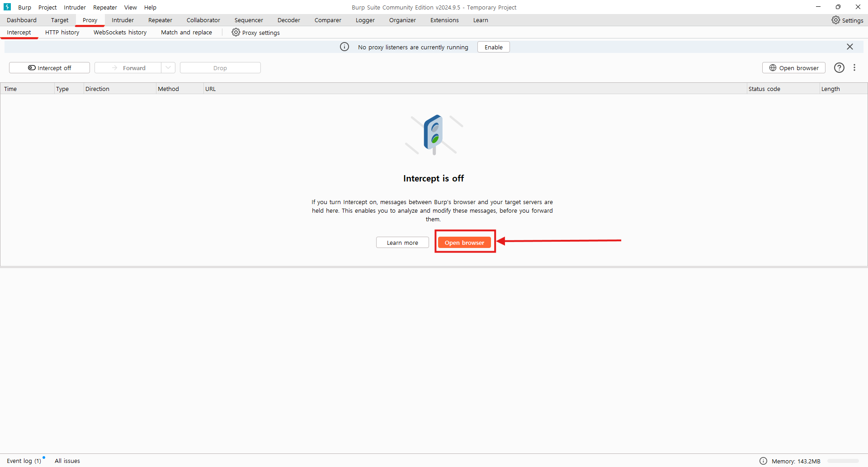
Task: Click the memory info icon in the status bar
Action: [x=763, y=461]
